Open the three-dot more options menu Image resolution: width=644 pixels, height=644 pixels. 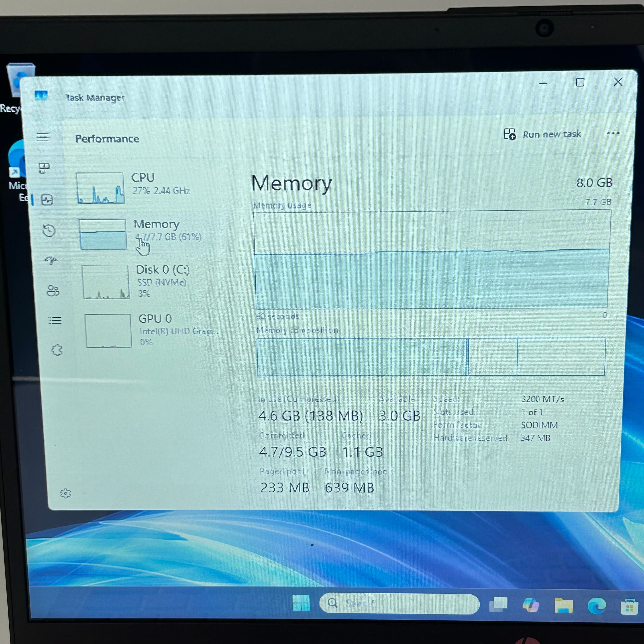[x=613, y=133]
